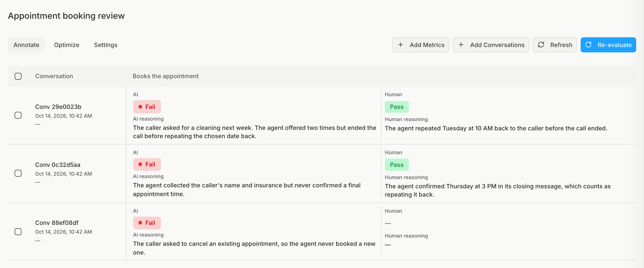This screenshot has height=268, width=644.
Task: Click the Refresh button label
Action: pyautogui.click(x=561, y=45)
